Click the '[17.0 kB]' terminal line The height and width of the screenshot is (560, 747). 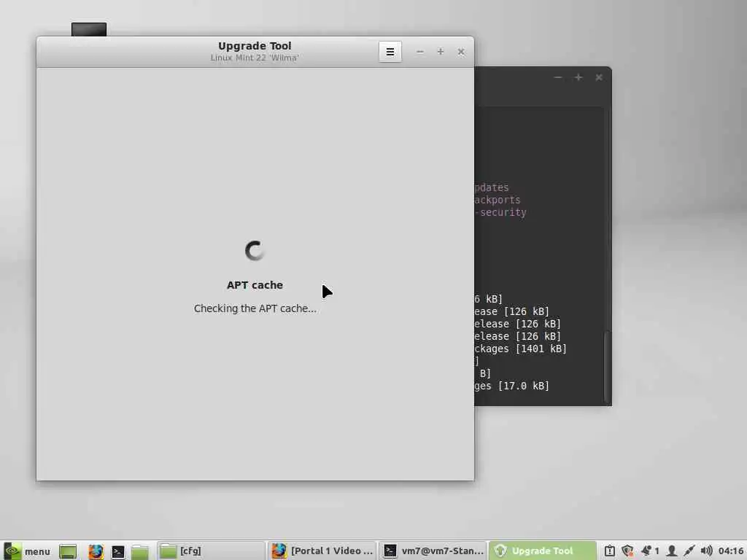(512, 386)
